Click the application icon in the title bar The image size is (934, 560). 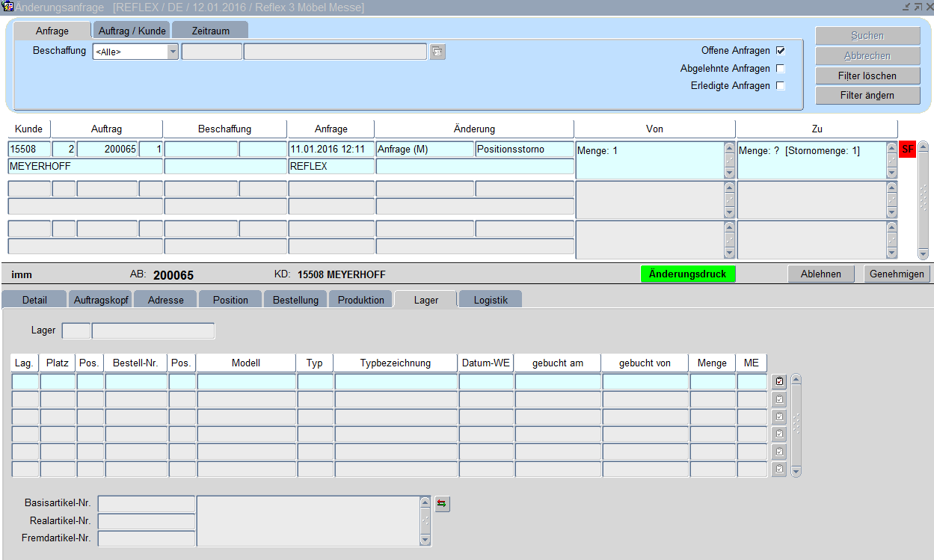tap(7, 7)
